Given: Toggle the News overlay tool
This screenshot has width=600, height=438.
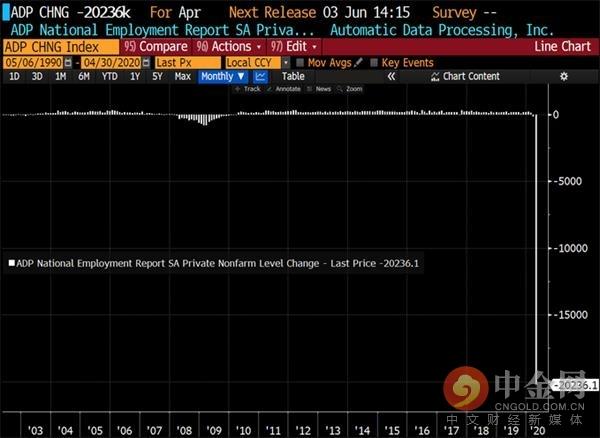Looking at the screenshot, I should coord(319,89).
